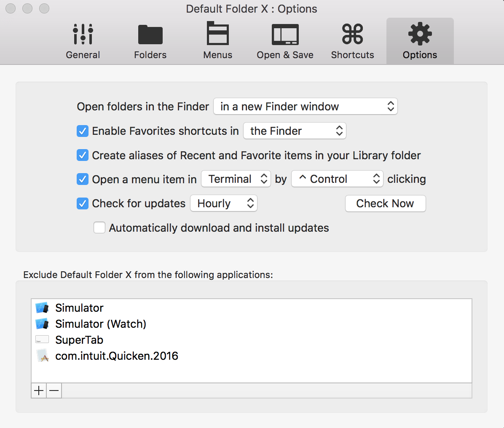
Task: Select the SuperTab entry
Action: (x=79, y=340)
